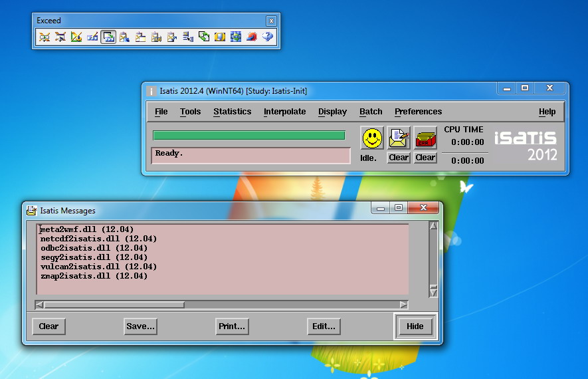Click the segy2isatis.dll (12.04) line
The height and width of the screenshot is (379, 588).
click(94, 257)
